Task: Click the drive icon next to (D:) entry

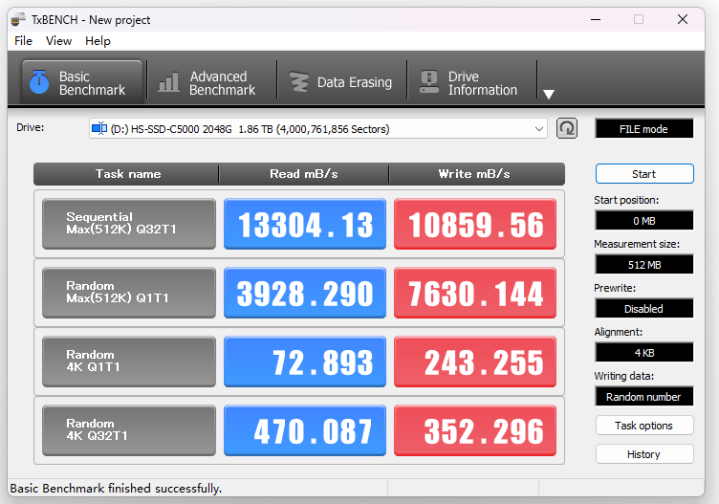Action: tap(99, 128)
